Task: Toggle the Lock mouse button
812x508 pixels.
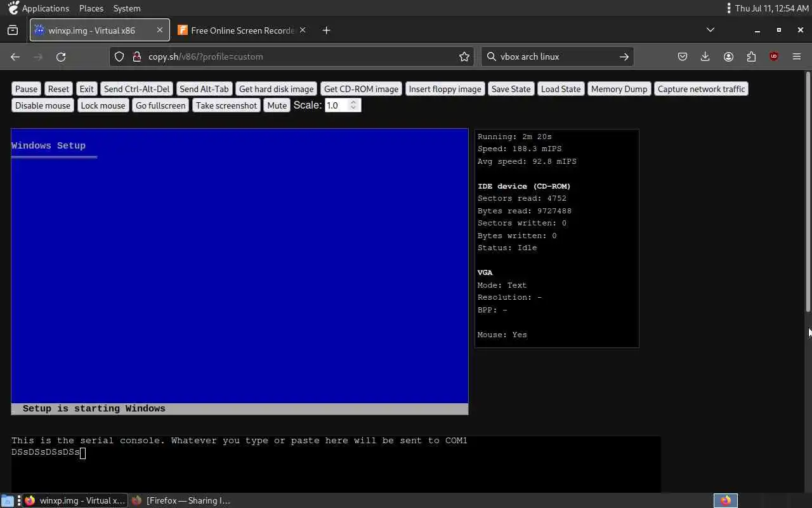Action: coord(103,105)
